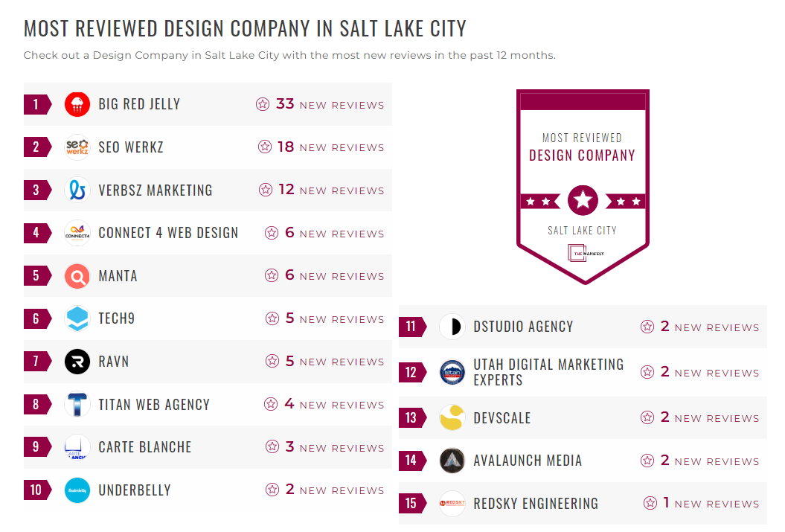Click the Underbelly logo icon
The width and height of the screenshot is (785, 532).
pos(77,490)
